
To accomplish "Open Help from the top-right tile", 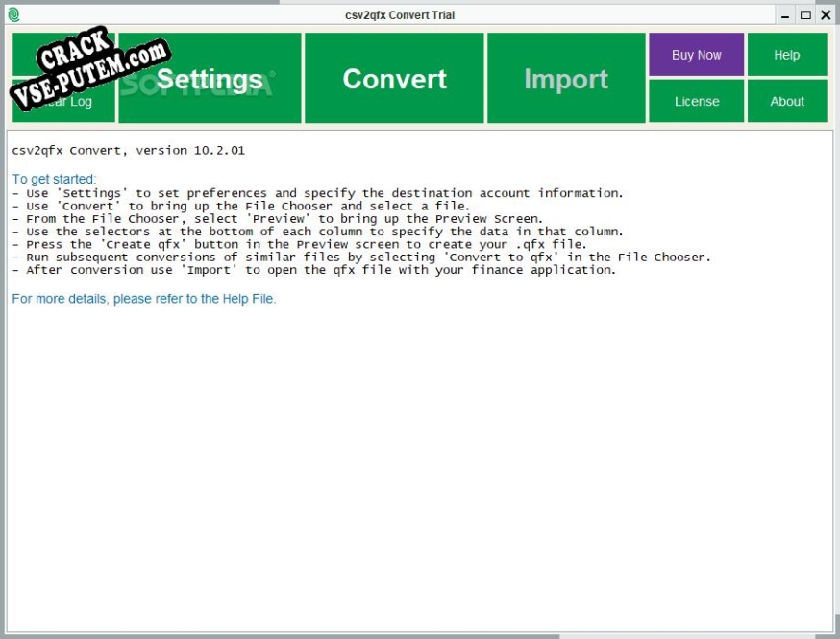I will [x=787, y=55].
